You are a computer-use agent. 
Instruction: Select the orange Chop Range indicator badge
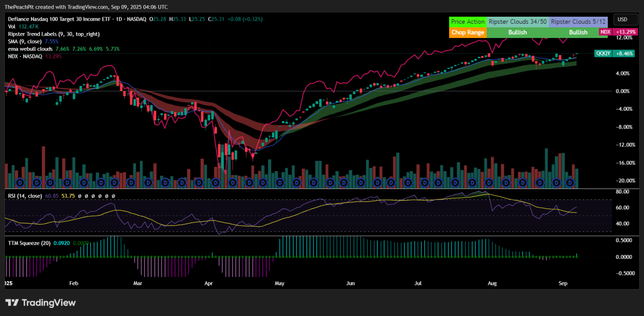point(468,32)
